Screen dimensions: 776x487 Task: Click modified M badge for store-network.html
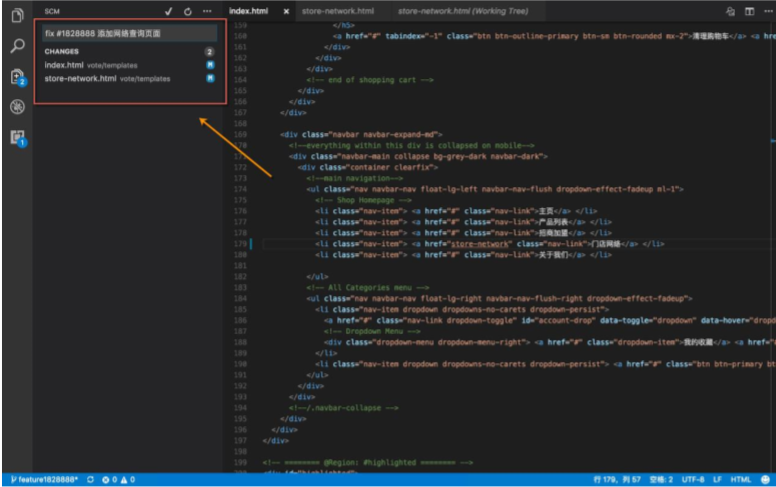point(210,78)
